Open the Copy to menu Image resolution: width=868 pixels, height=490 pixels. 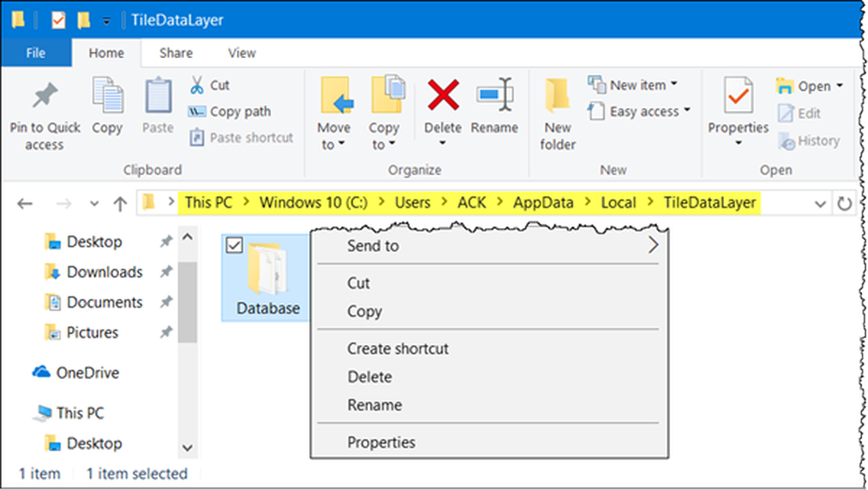pos(385,114)
